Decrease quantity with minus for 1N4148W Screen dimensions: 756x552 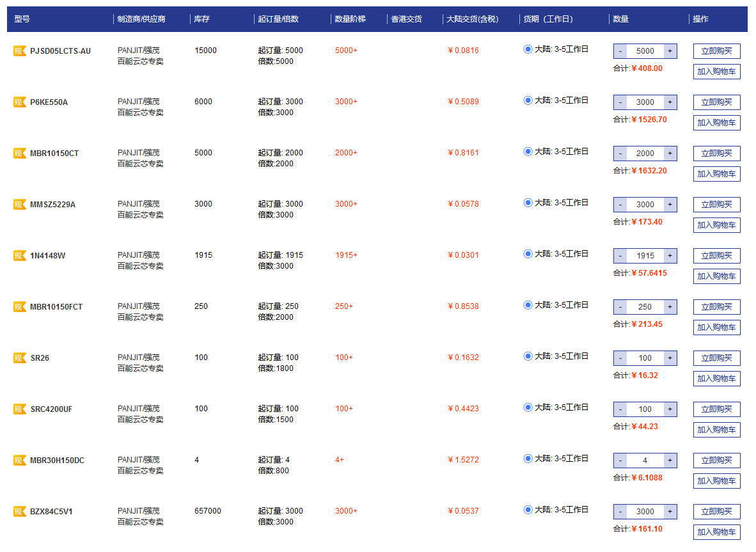(620, 255)
